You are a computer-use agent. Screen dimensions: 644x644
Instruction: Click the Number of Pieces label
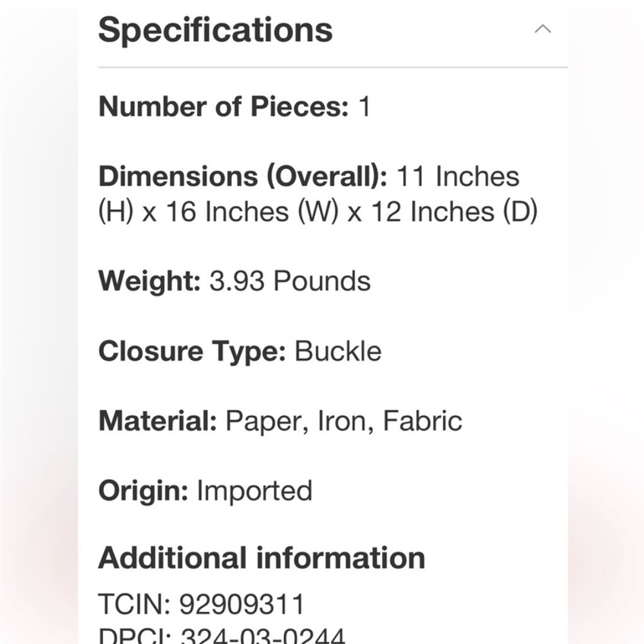(x=223, y=106)
